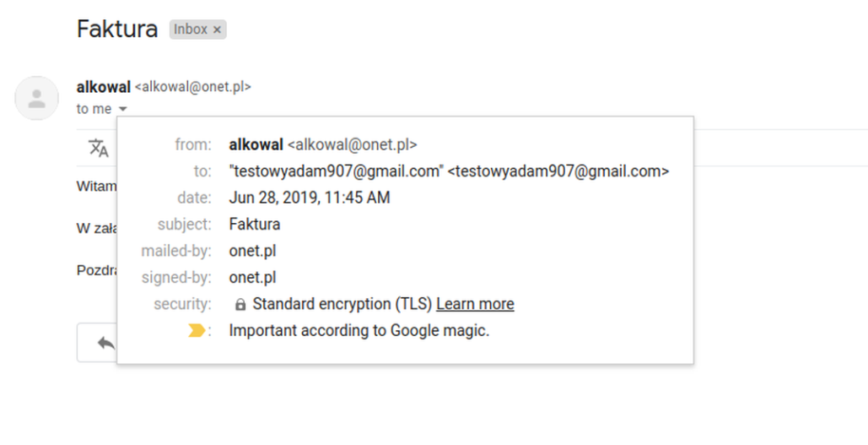This screenshot has height=445, width=868.
Task: Click the date Jun 28, 2019, 11:45 AM
Action: point(310,198)
